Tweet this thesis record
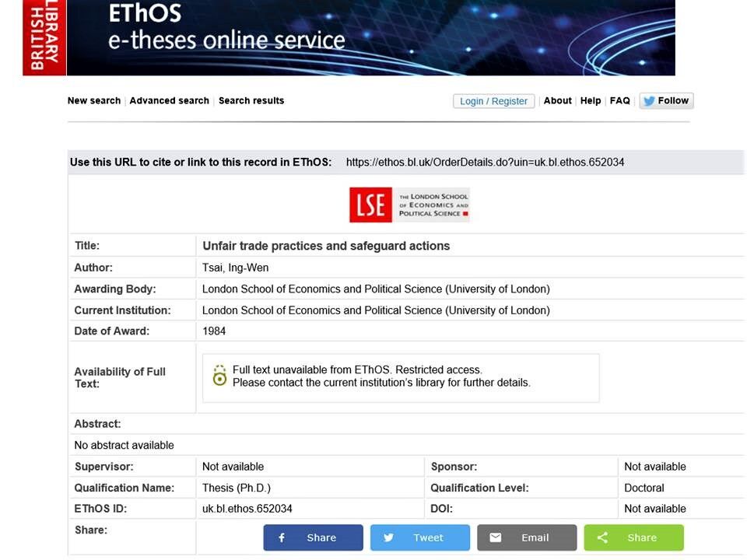The height and width of the screenshot is (560, 747). tap(419, 537)
